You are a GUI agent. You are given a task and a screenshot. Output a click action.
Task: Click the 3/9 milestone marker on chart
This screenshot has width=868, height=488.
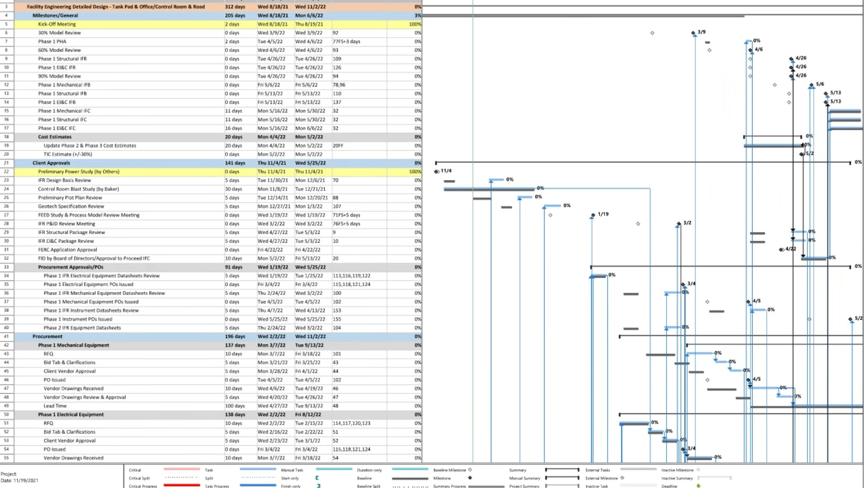[693, 33]
